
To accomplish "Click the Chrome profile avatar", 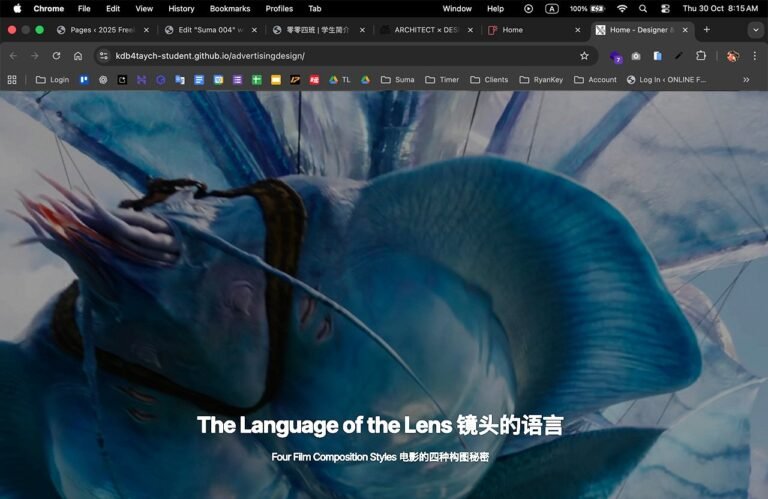I will click(733, 56).
